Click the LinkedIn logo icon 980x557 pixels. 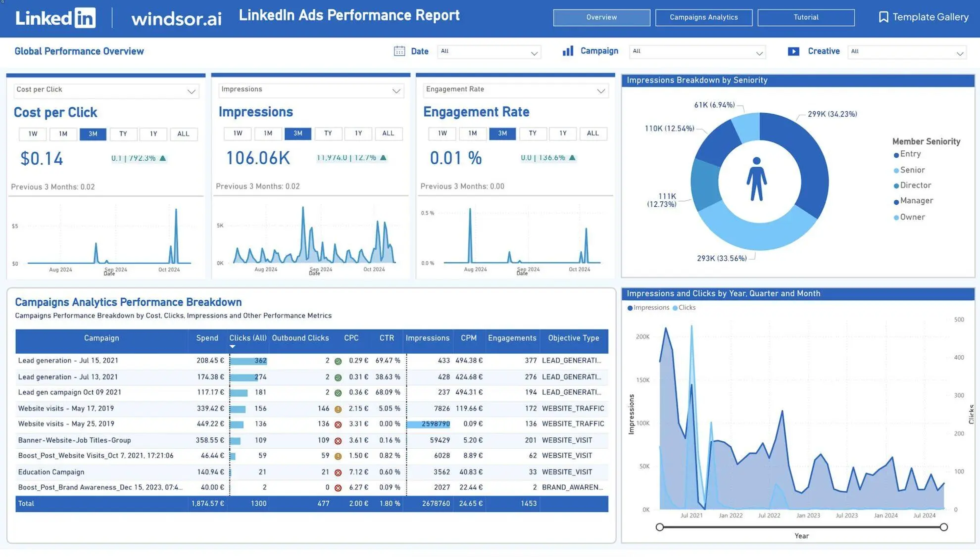coord(85,18)
